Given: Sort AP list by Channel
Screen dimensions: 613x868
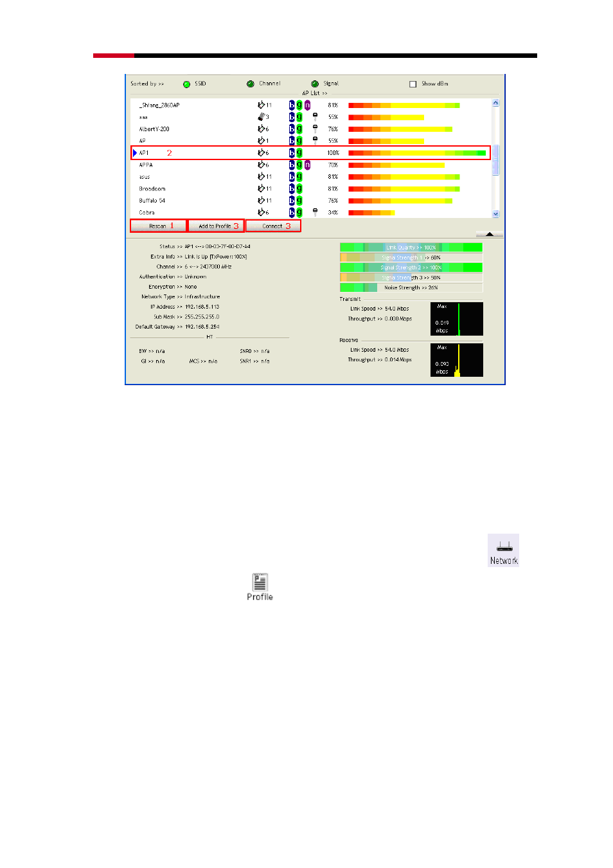Looking at the screenshot, I should (251, 84).
